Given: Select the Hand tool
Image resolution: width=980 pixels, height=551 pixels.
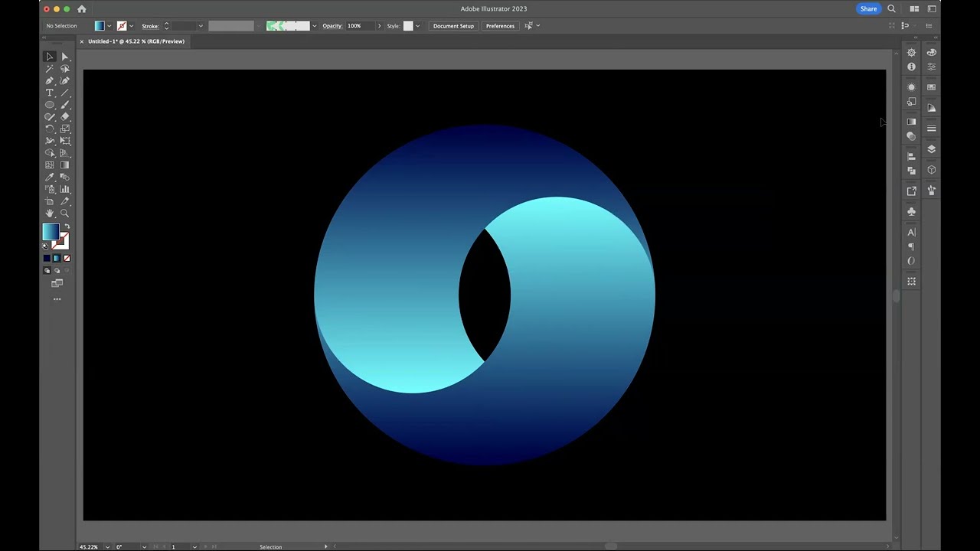Looking at the screenshot, I should 50,213.
